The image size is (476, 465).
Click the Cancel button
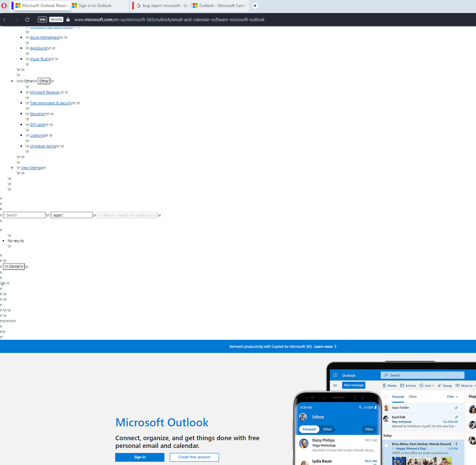coord(14,266)
